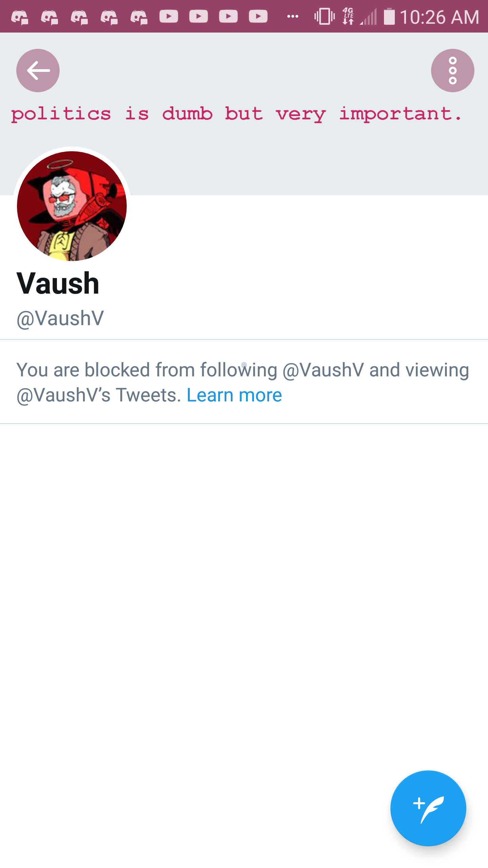This screenshot has width=488, height=868.
Task: Tap the cellular signal strength icon
Action: [x=368, y=17]
